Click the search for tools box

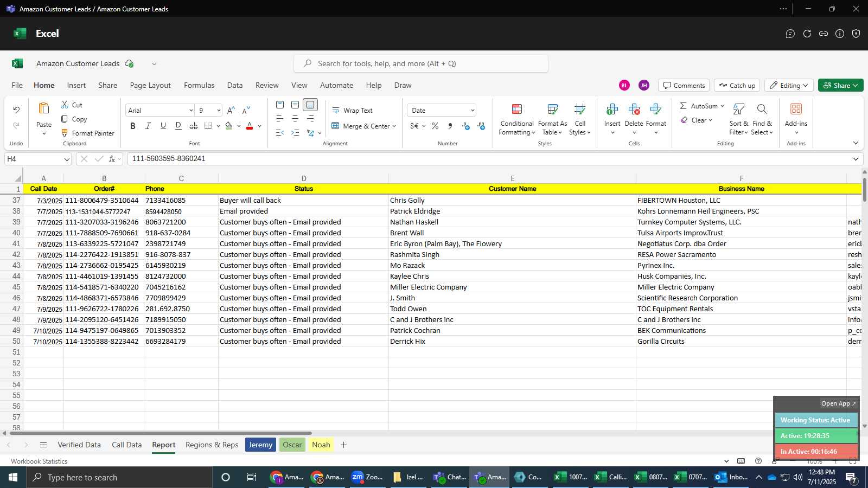[421, 63]
